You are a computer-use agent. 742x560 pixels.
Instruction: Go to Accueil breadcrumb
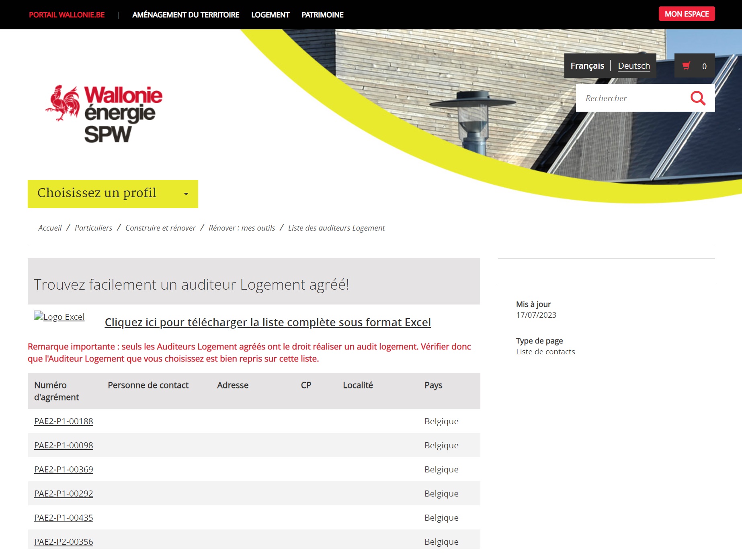[x=50, y=228]
